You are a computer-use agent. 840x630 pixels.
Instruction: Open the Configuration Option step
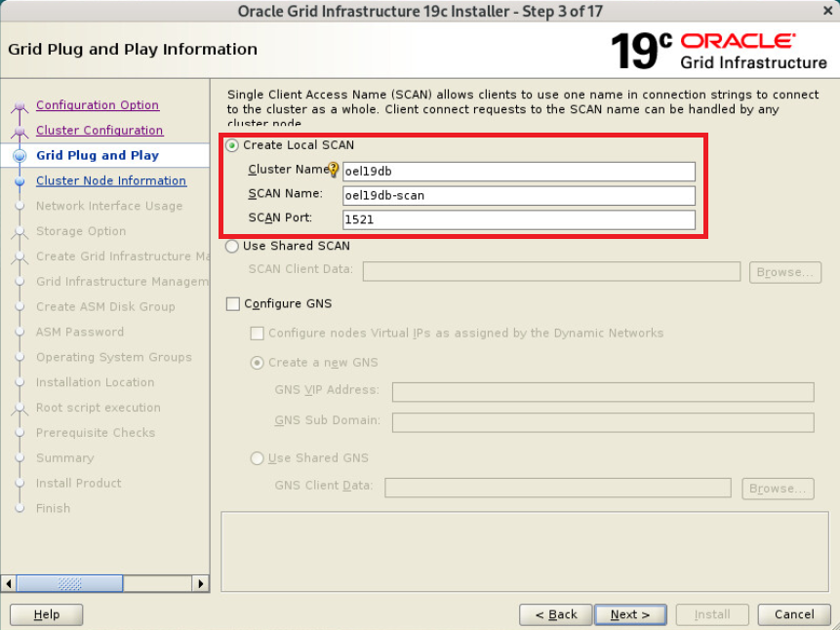98,105
